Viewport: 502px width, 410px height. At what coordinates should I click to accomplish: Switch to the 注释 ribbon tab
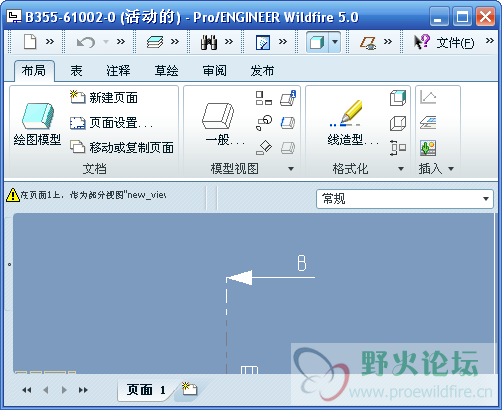pos(118,71)
